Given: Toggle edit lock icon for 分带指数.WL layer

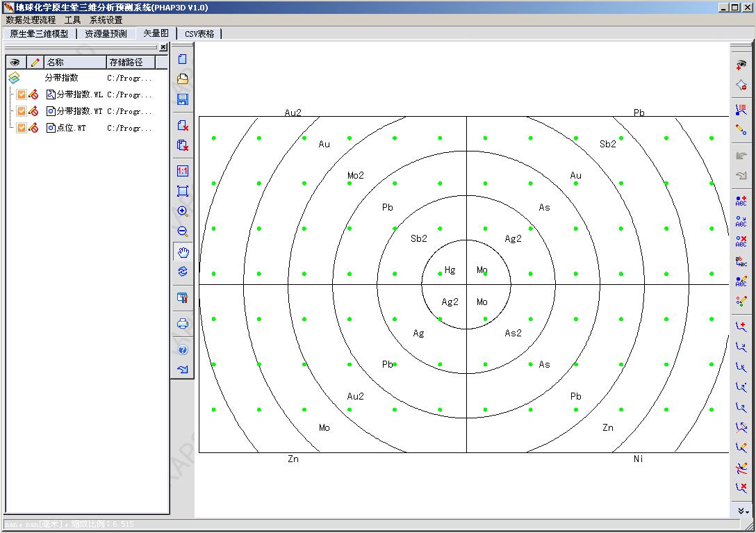Looking at the screenshot, I should tap(33, 95).
